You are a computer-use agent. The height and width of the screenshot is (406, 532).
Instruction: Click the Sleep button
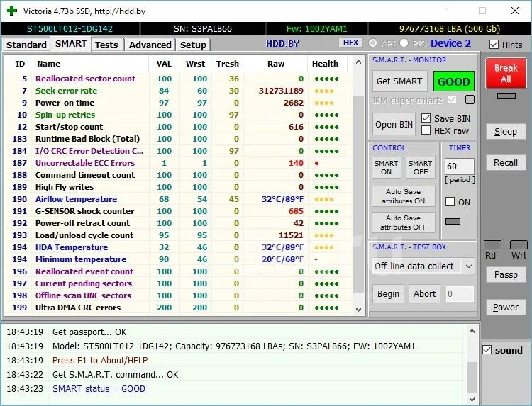[506, 132]
